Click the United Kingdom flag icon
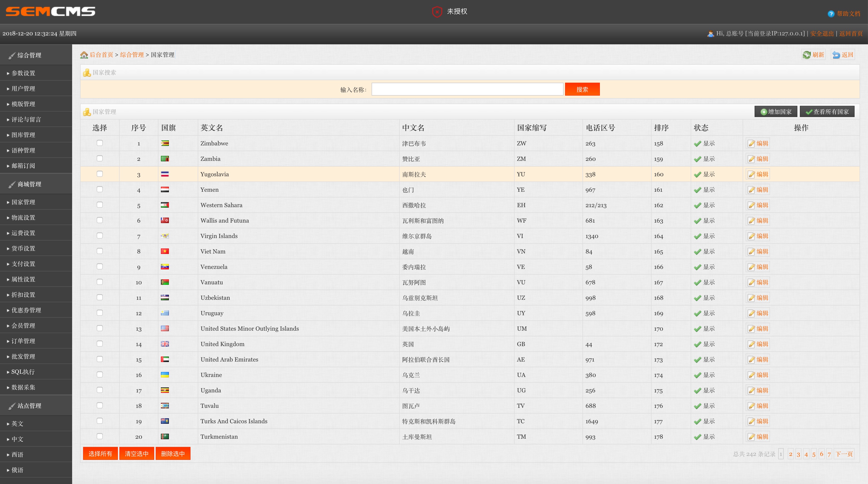This screenshot has width=868, height=484. (x=165, y=344)
